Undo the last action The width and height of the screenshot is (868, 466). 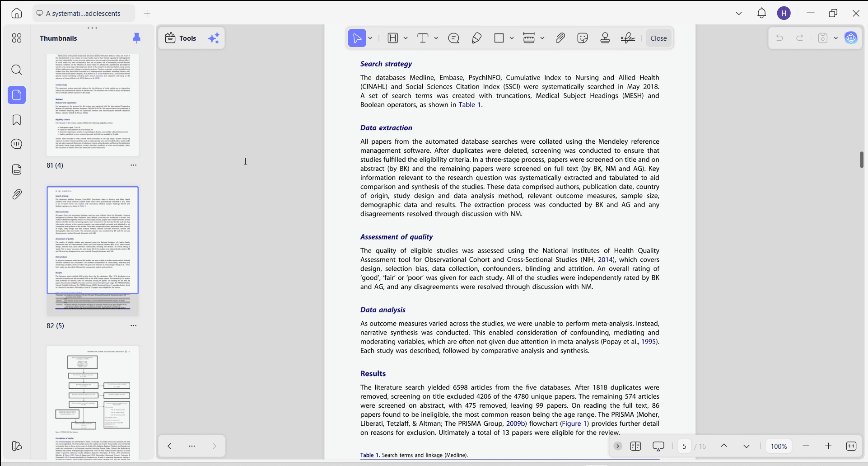point(779,38)
